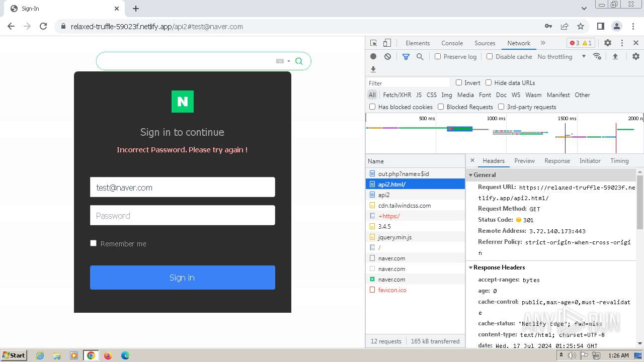
Task: Switch to the Console tab
Action: click(x=452, y=43)
